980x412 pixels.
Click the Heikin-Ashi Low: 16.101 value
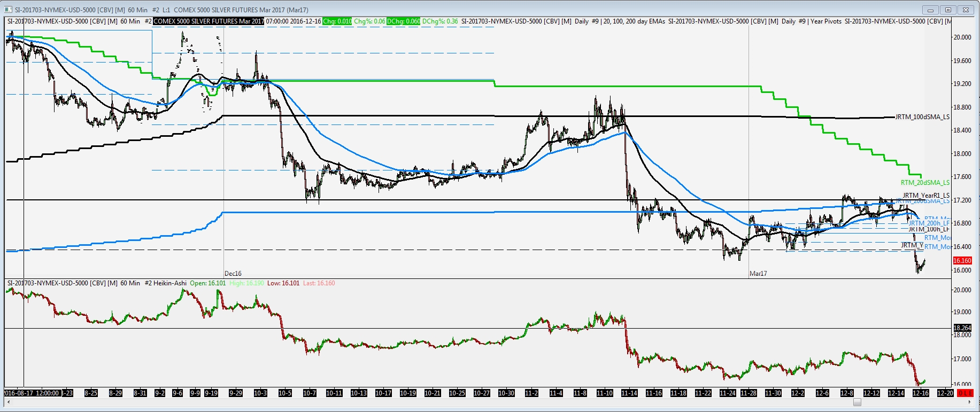pyautogui.click(x=283, y=283)
